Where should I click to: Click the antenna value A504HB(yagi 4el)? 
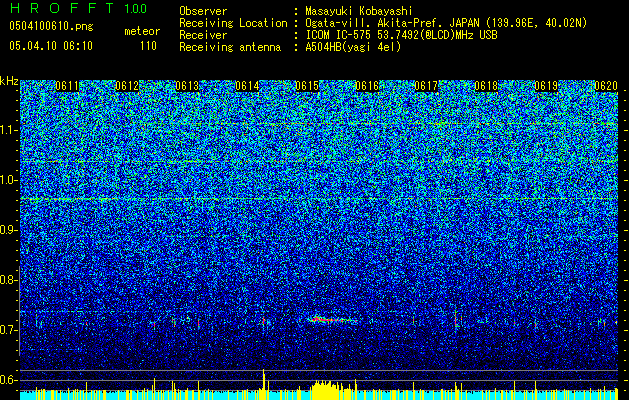pos(353,47)
